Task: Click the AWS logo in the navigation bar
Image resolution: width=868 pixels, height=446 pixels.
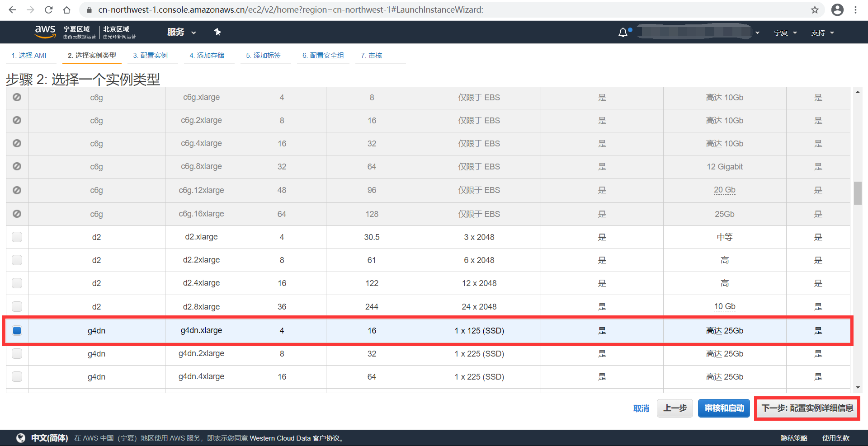Action: [45, 32]
